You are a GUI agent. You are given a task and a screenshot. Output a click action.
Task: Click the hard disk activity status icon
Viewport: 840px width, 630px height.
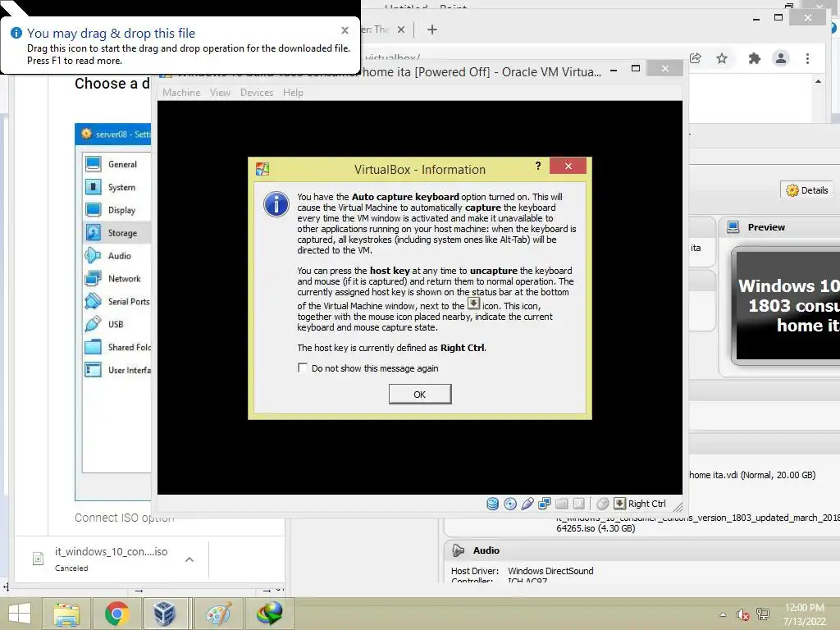tap(492, 504)
